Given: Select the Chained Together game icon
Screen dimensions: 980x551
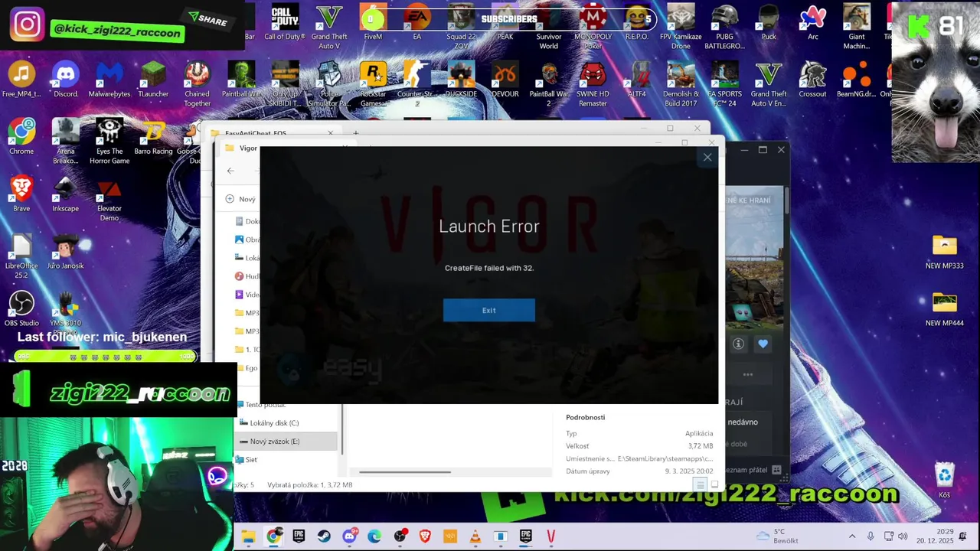Looking at the screenshot, I should click(x=197, y=85).
